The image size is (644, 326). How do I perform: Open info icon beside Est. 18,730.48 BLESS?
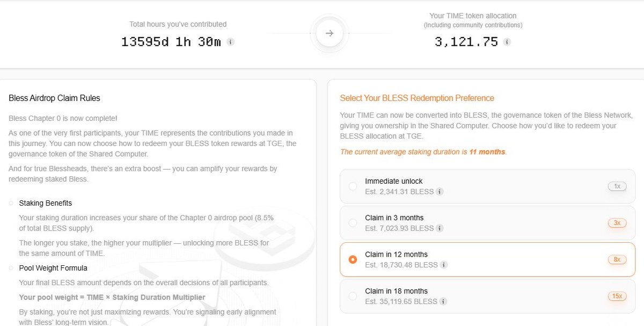(444, 265)
